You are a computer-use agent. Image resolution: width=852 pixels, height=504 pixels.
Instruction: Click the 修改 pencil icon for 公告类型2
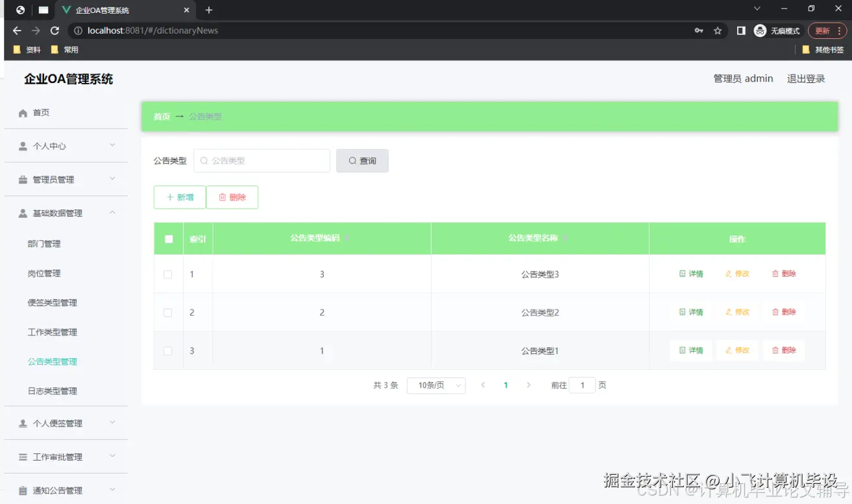[728, 311]
